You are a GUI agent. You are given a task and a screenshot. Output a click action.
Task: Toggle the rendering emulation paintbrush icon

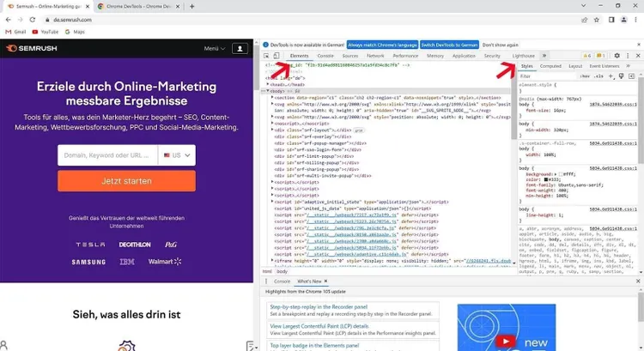point(622,76)
